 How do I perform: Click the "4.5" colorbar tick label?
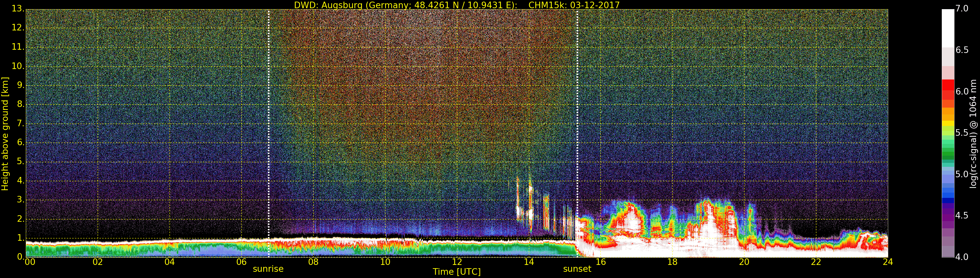click(x=962, y=216)
